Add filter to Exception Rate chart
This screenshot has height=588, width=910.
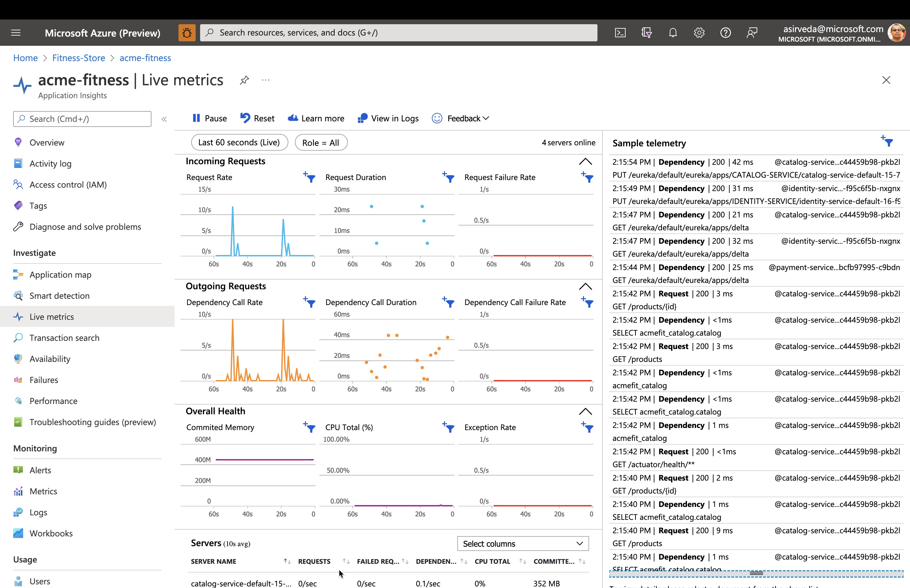(x=587, y=427)
